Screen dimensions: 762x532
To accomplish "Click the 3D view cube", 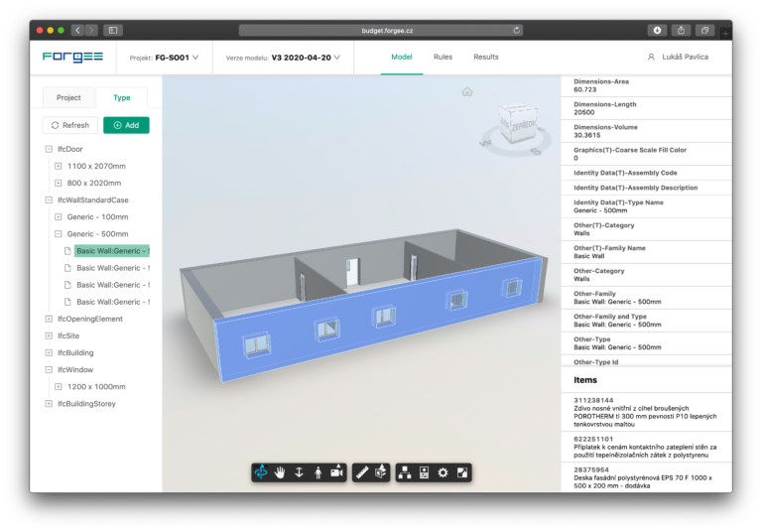I will point(515,126).
